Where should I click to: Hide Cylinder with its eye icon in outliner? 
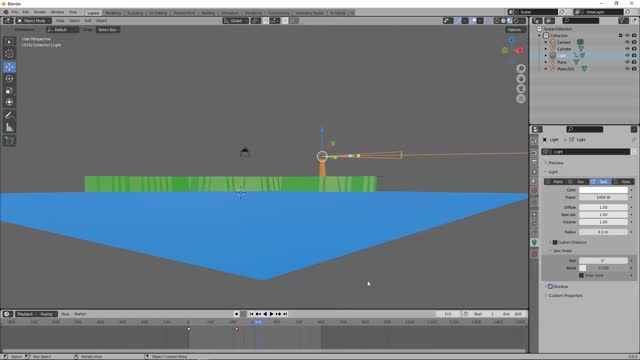coord(627,49)
